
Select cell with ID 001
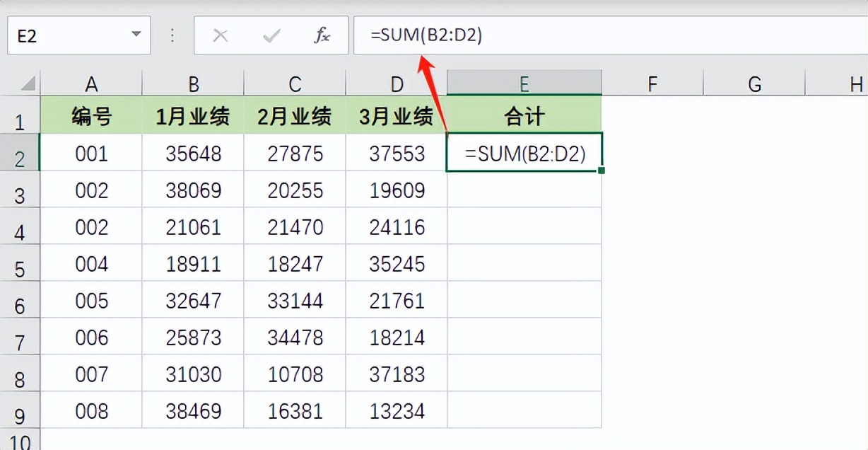pos(91,153)
